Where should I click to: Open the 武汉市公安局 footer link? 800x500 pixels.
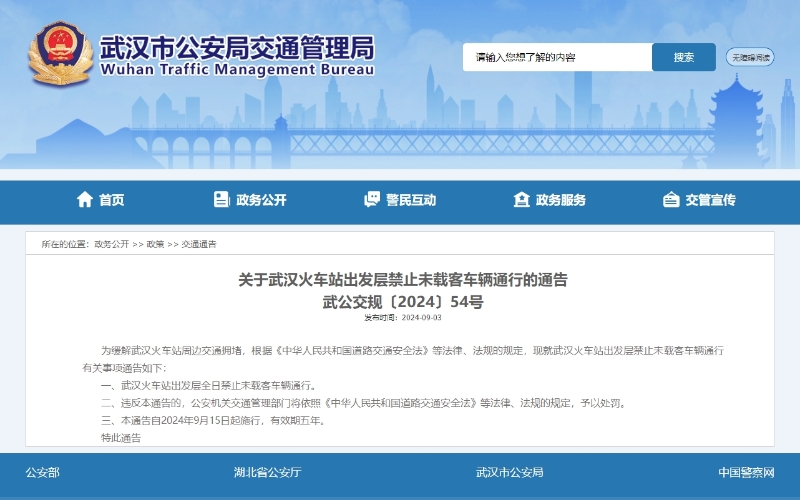click(x=509, y=472)
